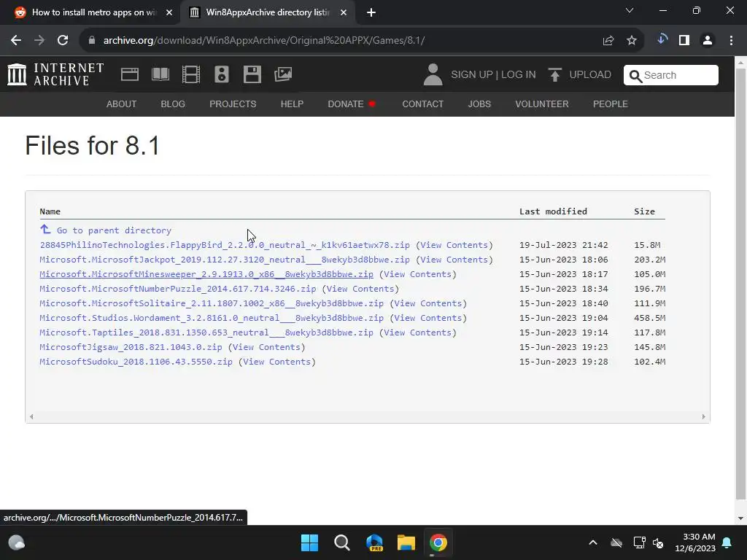Open the downloads icon in Chrome toolbar
Image resolution: width=747 pixels, height=560 pixels.
(662, 40)
